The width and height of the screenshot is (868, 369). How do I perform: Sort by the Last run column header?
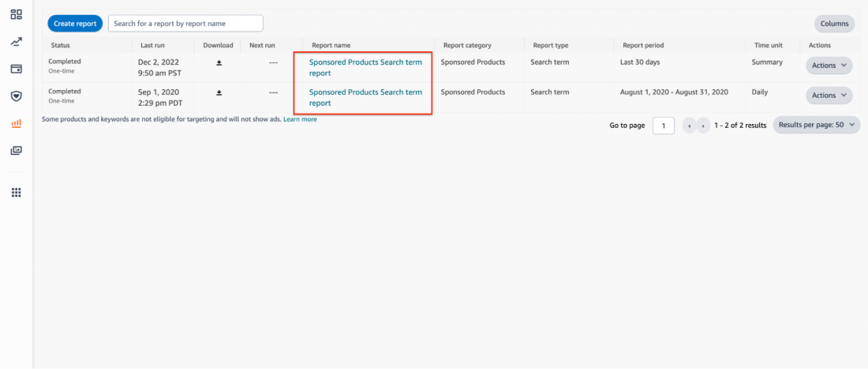pyautogui.click(x=153, y=45)
